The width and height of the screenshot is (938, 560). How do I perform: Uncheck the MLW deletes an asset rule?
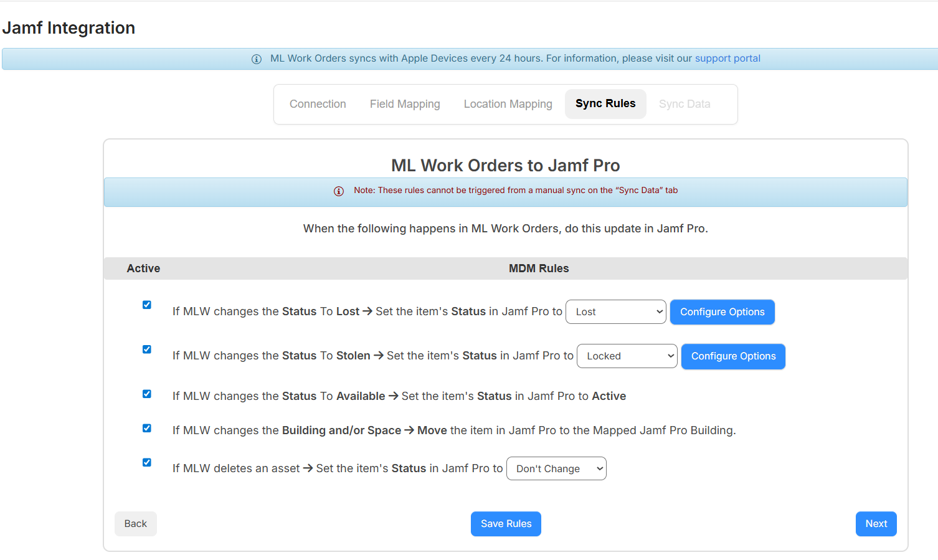coord(147,462)
